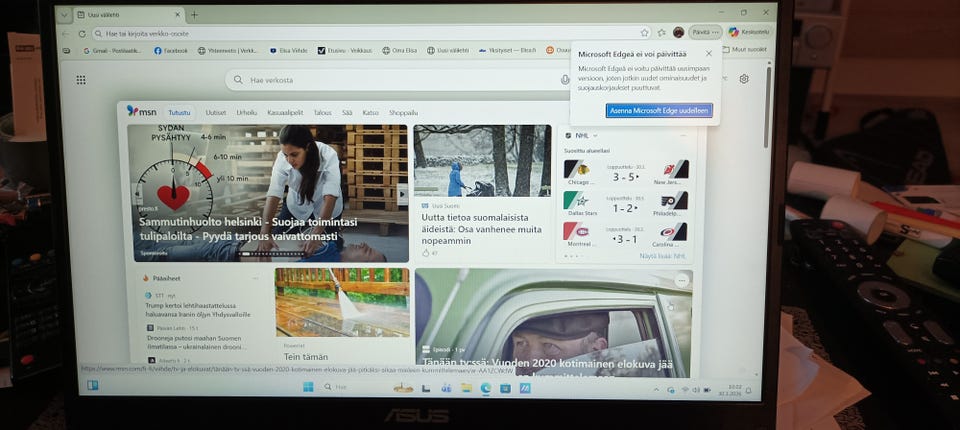Go to previous slide on carousel
960x430 pixels.
(137, 194)
